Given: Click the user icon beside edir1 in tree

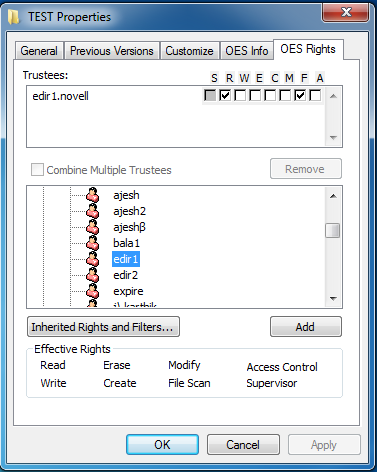Looking at the screenshot, I should point(92,259).
